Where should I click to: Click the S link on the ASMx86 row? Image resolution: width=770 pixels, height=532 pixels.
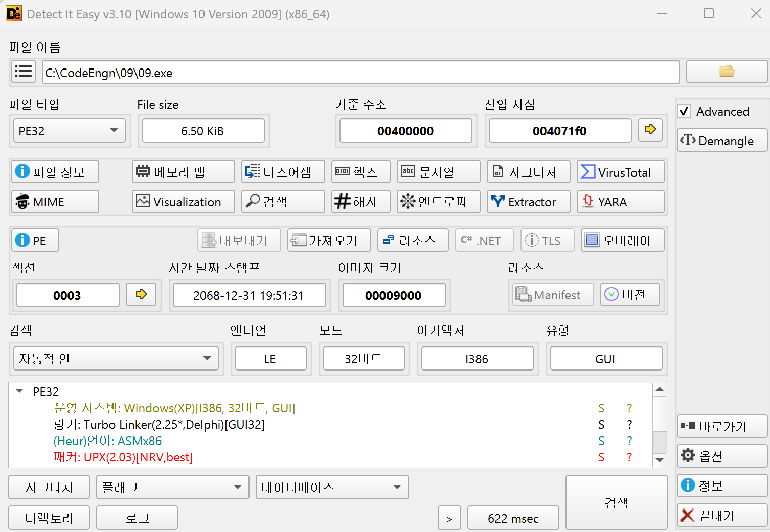[601, 441]
